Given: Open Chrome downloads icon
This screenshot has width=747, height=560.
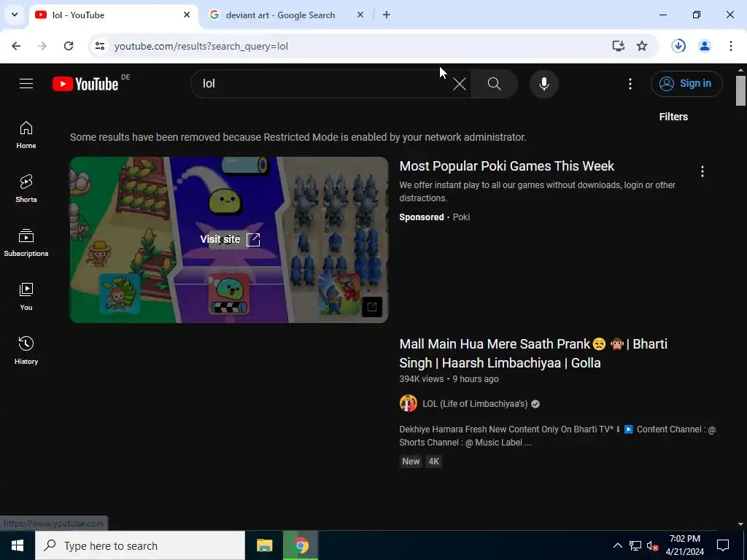Looking at the screenshot, I should coord(678,46).
